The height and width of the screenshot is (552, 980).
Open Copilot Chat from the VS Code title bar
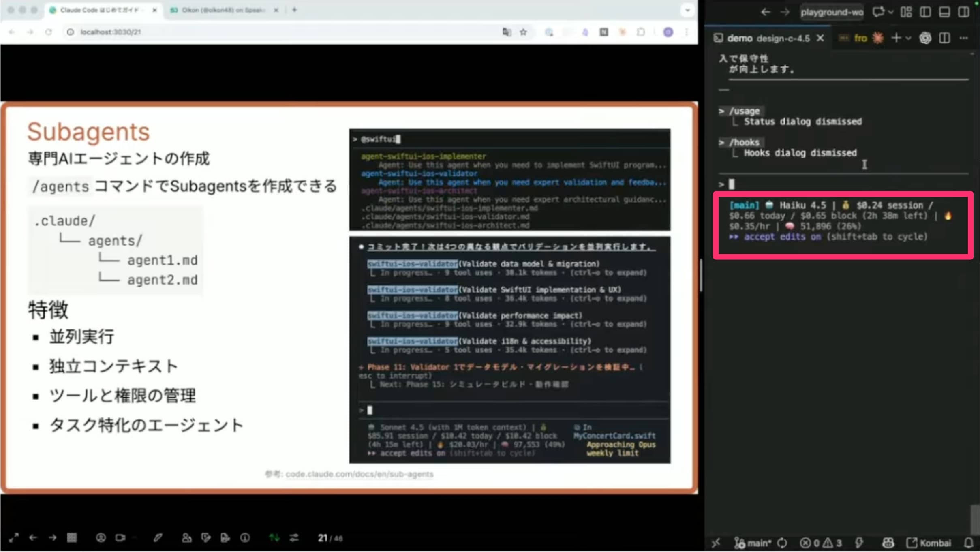pyautogui.click(x=878, y=12)
